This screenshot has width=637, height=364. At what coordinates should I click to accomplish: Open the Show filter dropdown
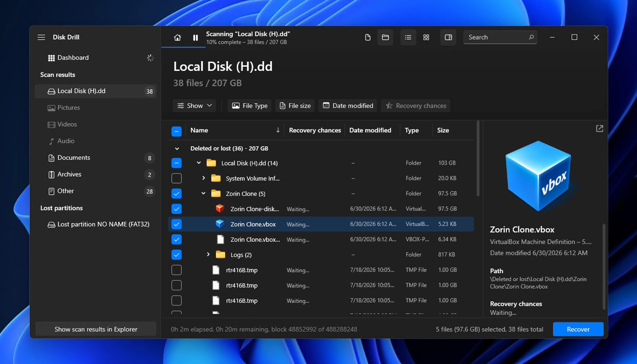click(x=194, y=106)
